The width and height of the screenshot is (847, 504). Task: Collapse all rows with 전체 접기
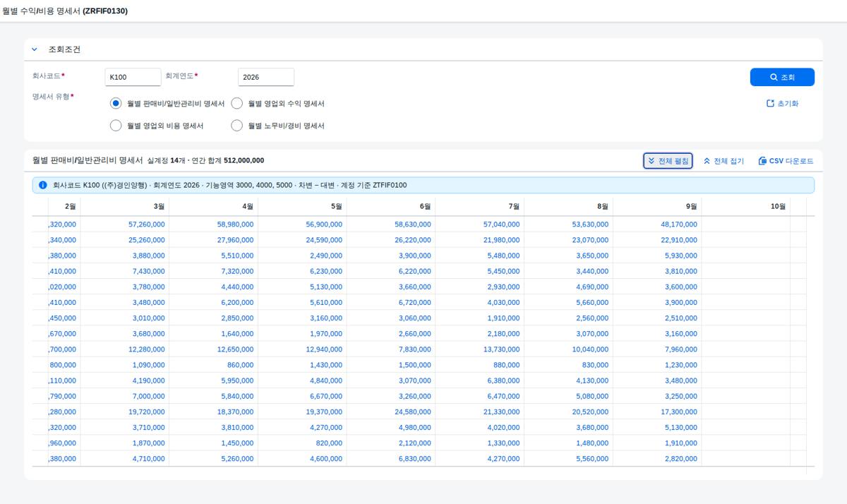click(x=723, y=161)
